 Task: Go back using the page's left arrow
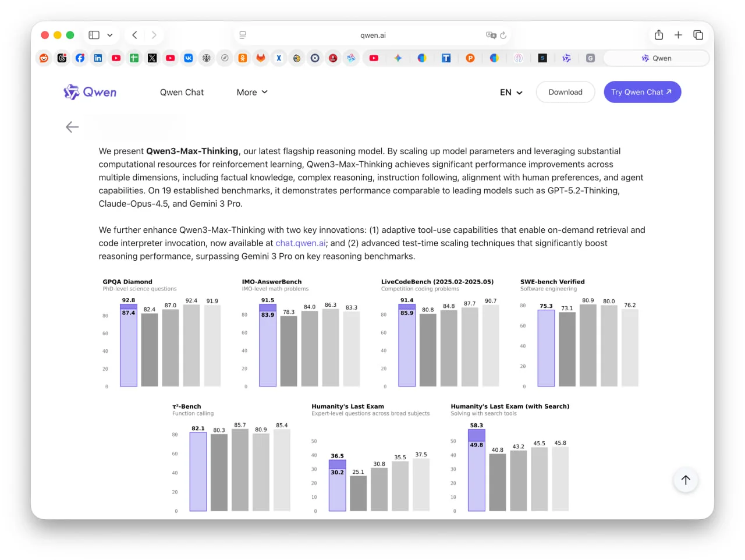coord(72,127)
